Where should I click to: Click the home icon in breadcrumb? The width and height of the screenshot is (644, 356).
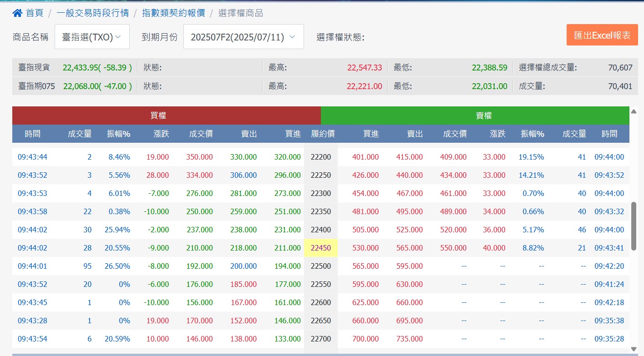(17, 13)
